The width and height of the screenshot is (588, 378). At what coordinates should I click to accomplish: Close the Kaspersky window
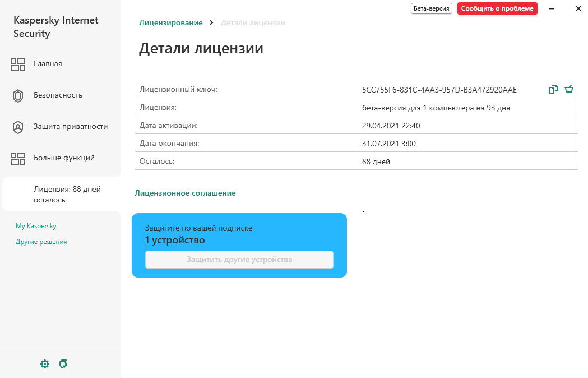(578, 8)
